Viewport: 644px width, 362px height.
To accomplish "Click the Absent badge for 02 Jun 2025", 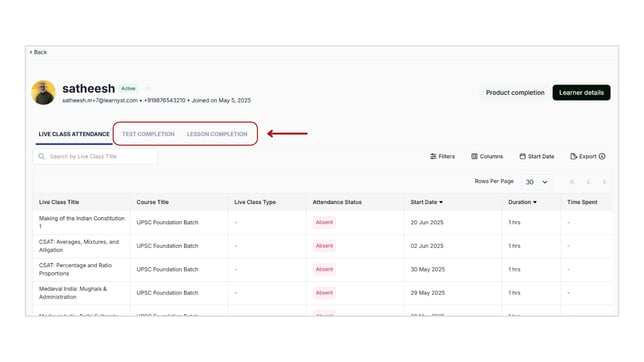I will (324, 246).
